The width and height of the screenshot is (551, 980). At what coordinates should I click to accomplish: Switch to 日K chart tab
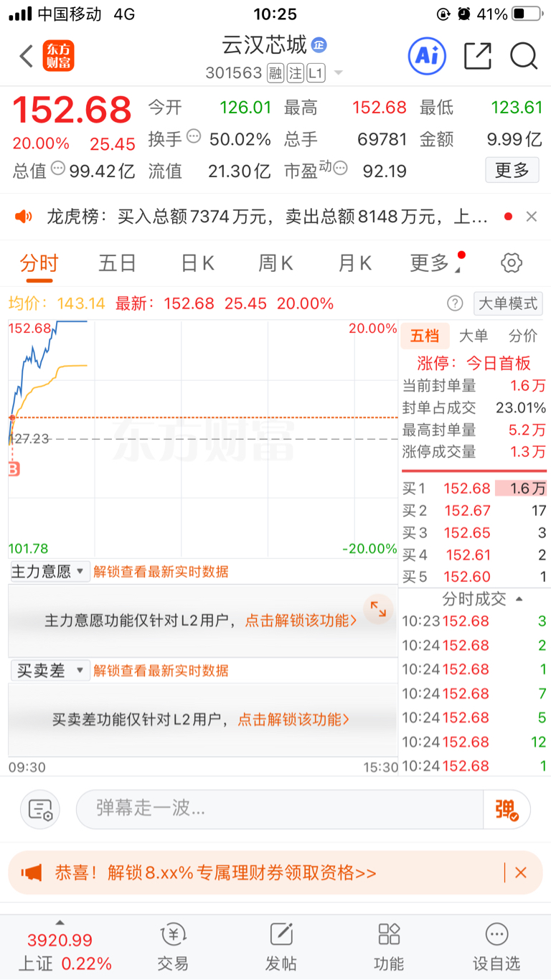[197, 263]
